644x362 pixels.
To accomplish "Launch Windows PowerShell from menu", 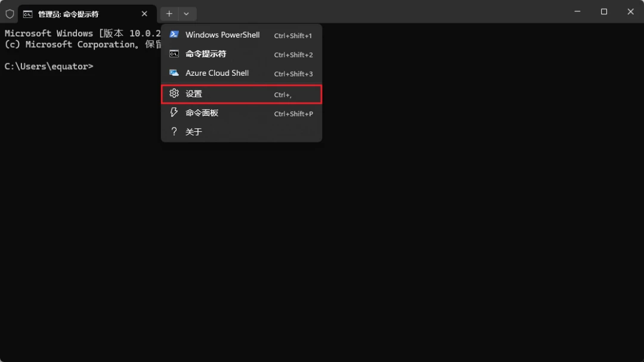I will point(241,35).
